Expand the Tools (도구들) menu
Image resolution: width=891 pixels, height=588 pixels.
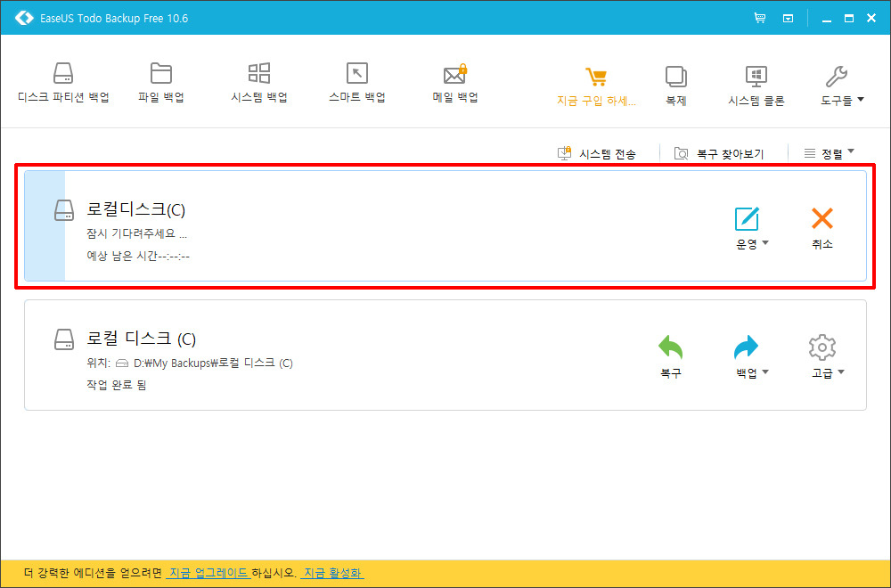click(x=842, y=86)
